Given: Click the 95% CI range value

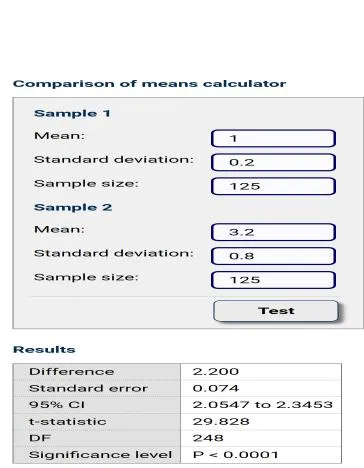Looking at the screenshot, I should click(263, 405).
